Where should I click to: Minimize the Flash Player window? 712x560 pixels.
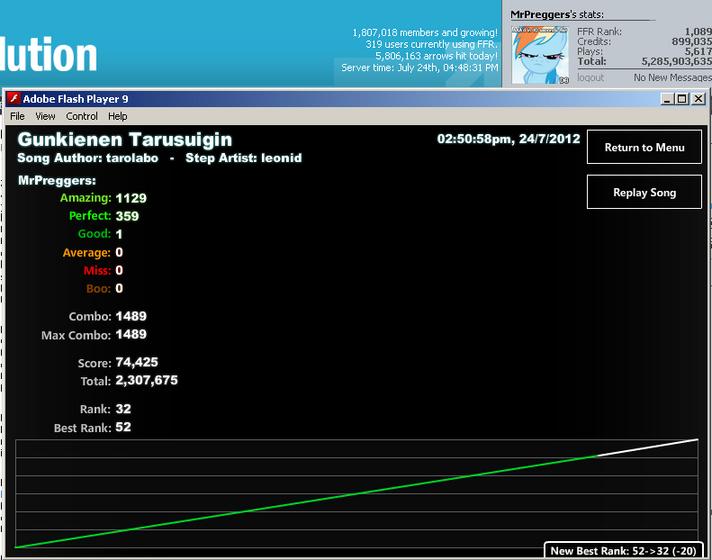pos(667,99)
